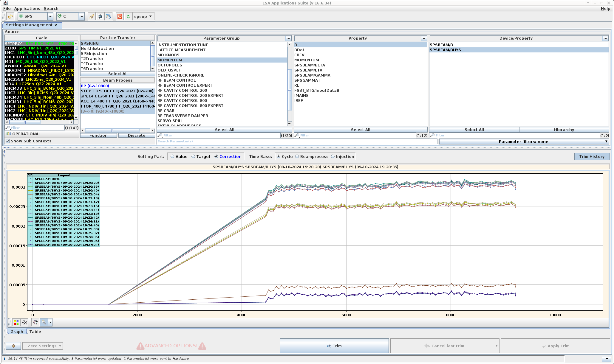Click the yellow swap arrows toolbar icon
The height and width of the screenshot is (364, 614).
tap(10, 16)
